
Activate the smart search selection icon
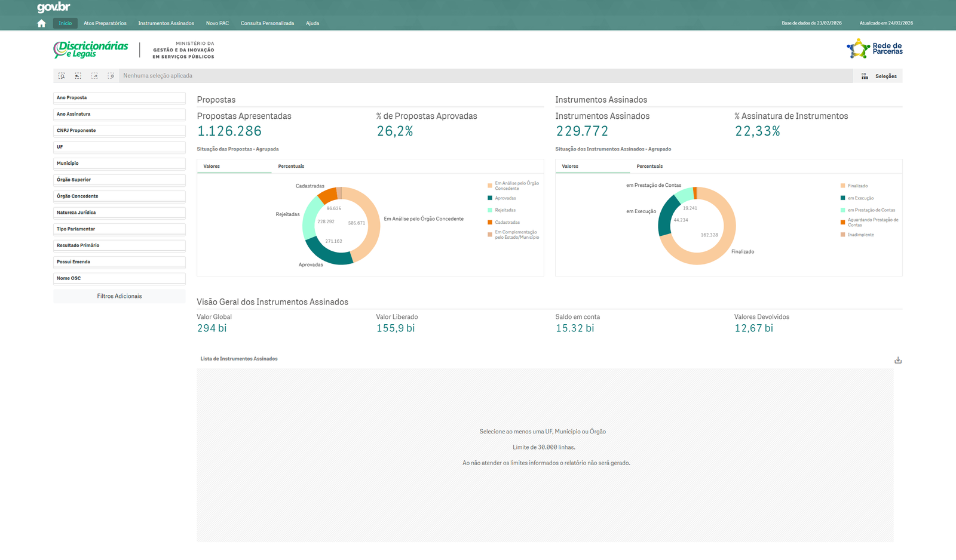pos(62,76)
